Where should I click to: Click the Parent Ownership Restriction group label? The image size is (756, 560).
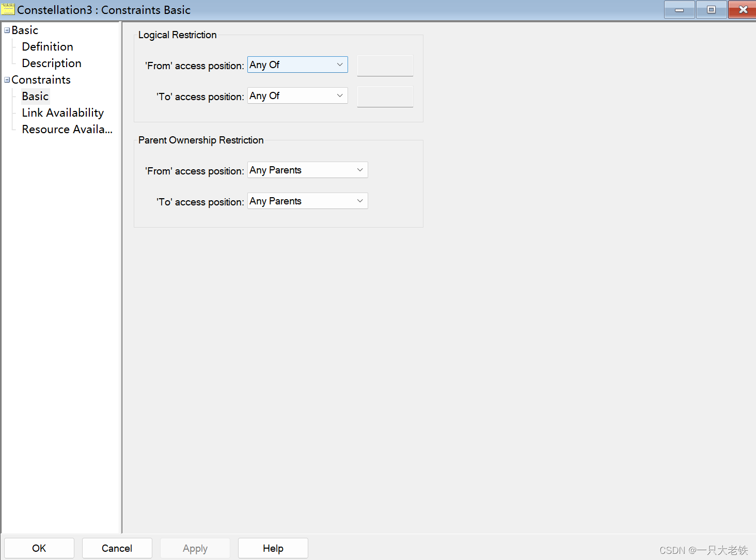(201, 140)
